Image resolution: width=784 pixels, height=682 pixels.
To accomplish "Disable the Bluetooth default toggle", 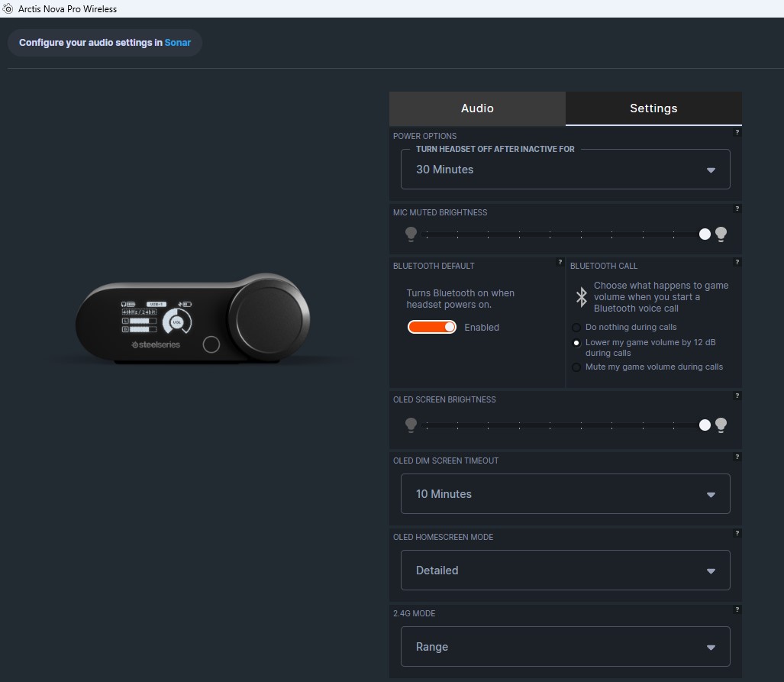I will (x=432, y=327).
